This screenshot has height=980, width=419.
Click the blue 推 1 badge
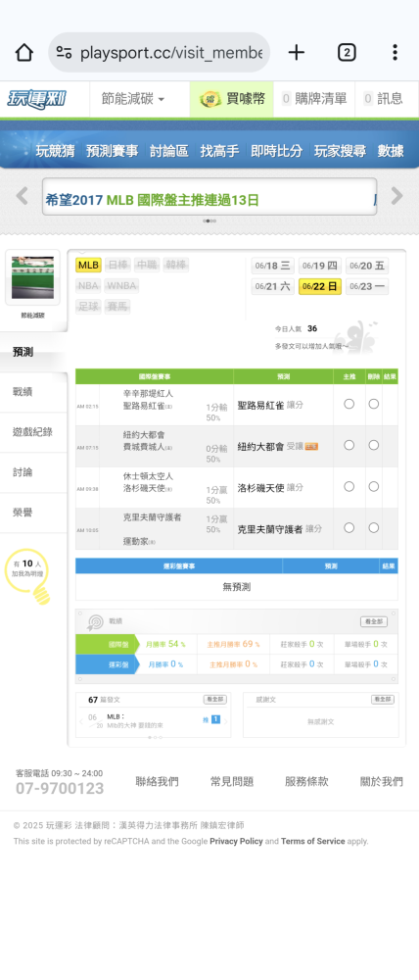tap(211, 719)
